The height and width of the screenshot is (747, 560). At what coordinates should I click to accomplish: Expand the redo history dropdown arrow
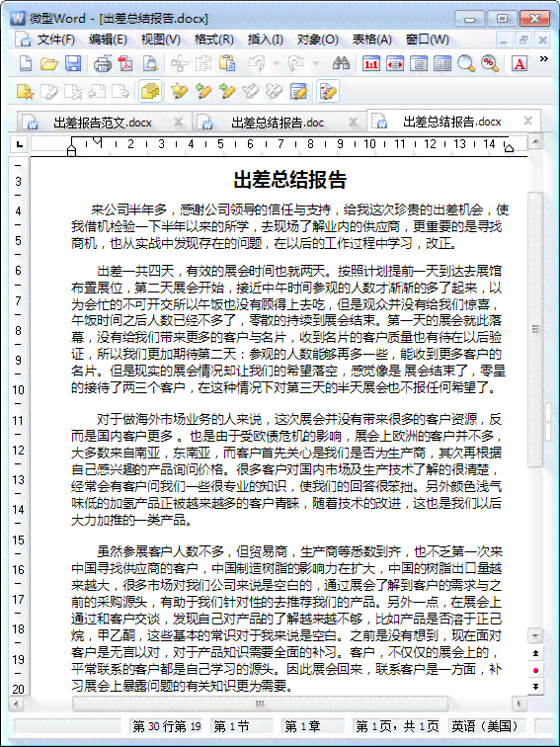pos(315,63)
